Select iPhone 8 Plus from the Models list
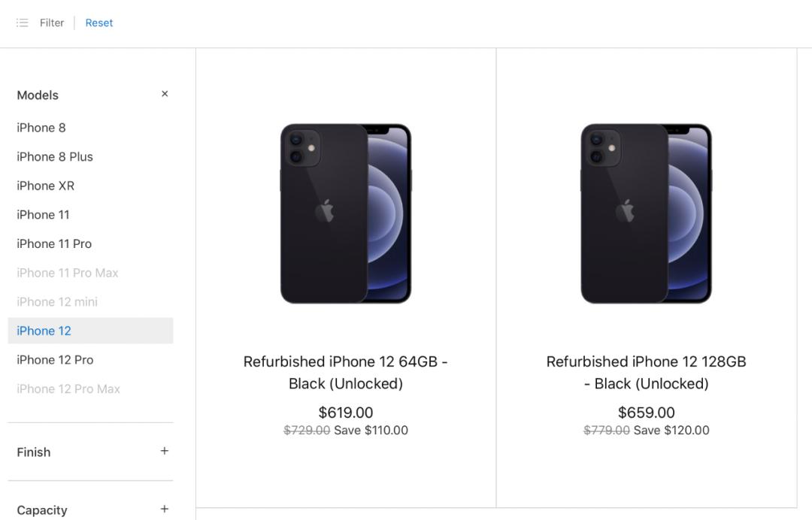 click(x=55, y=156)
